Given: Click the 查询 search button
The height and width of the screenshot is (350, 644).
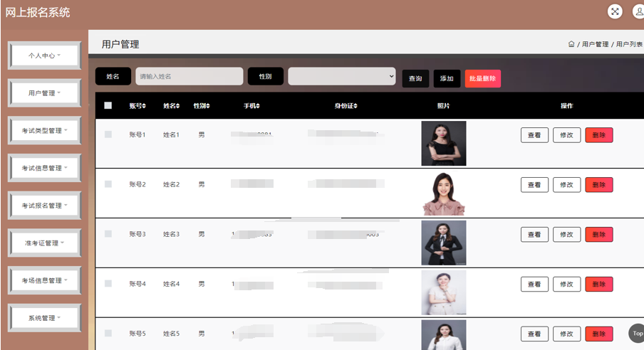Looking at the screenshot, I should click(415, 78).
